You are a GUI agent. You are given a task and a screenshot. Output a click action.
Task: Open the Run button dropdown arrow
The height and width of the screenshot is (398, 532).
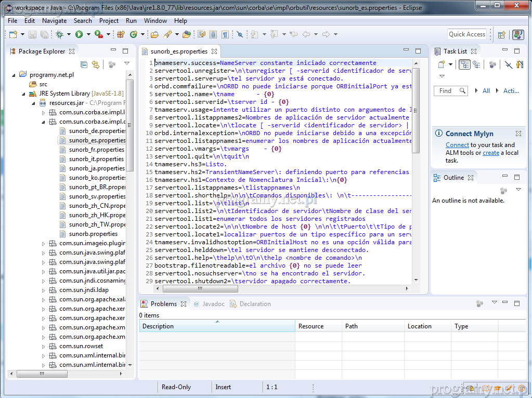(x=88, y=34)
